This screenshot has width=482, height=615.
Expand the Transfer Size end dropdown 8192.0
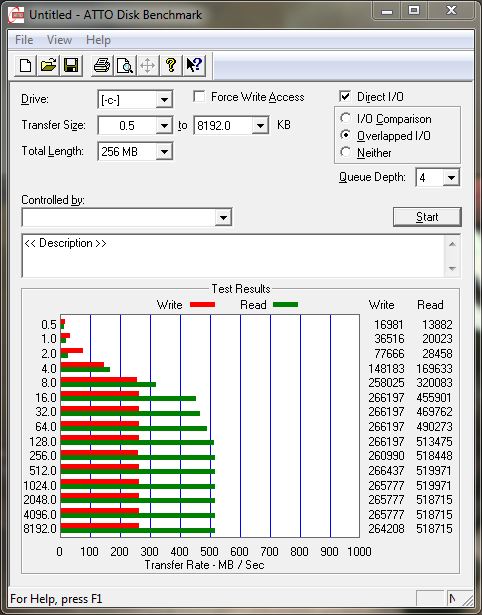coord(260,126)
